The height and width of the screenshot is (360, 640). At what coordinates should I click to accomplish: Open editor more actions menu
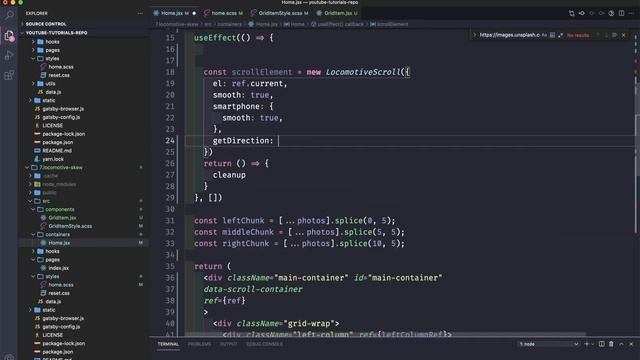point(631,13)
